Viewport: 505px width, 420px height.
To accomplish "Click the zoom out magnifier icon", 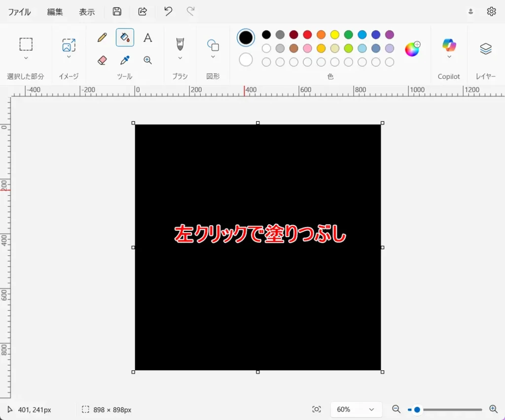I will [x=396, y=409].
